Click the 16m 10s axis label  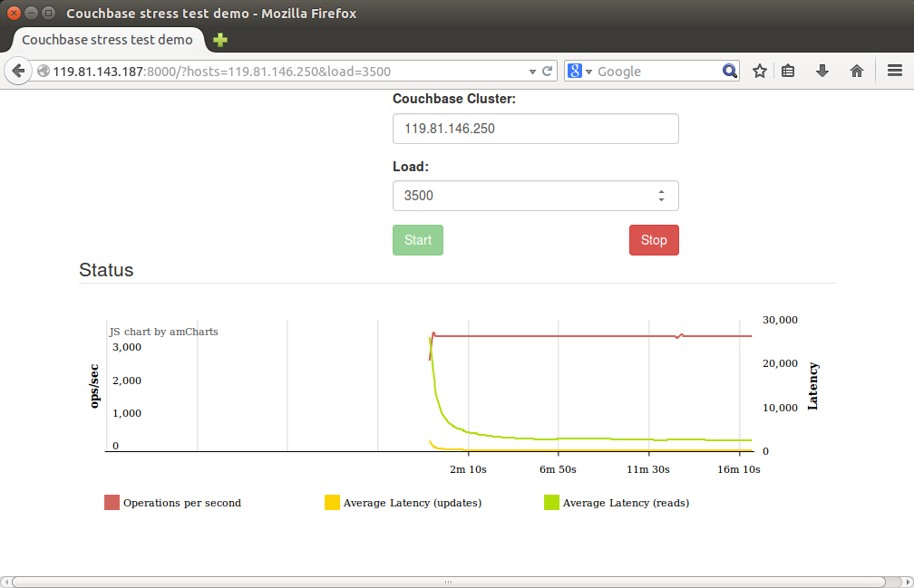(x=738, y=469)
